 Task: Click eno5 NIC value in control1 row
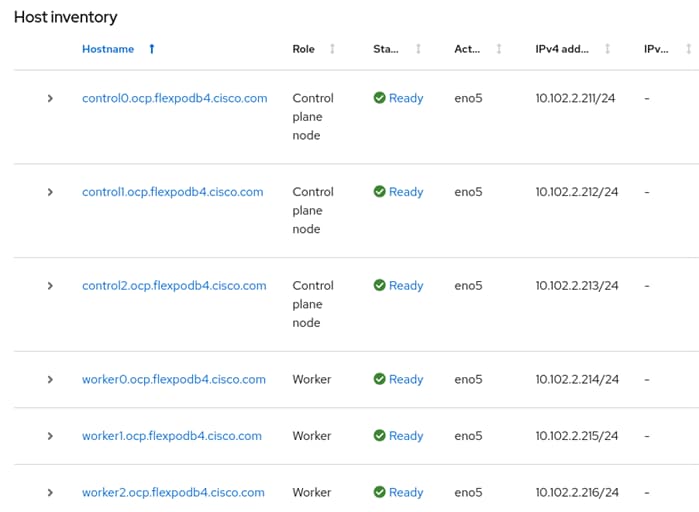point(468,192)
